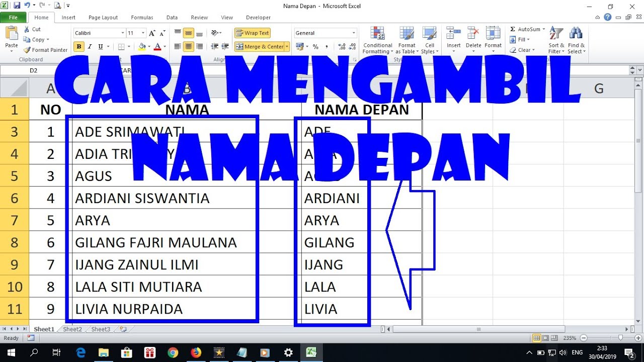Click the zoom slider in the status bar

[x=620, y=338]
